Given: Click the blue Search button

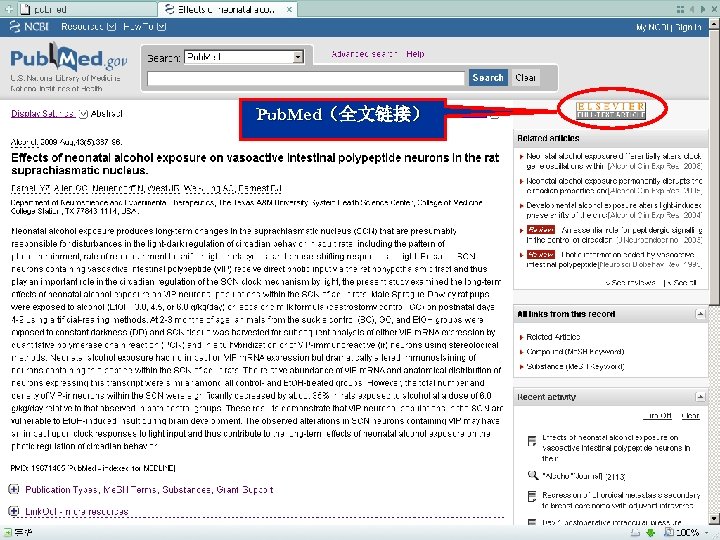Looking at the screenshot, I should pos(488,78).
